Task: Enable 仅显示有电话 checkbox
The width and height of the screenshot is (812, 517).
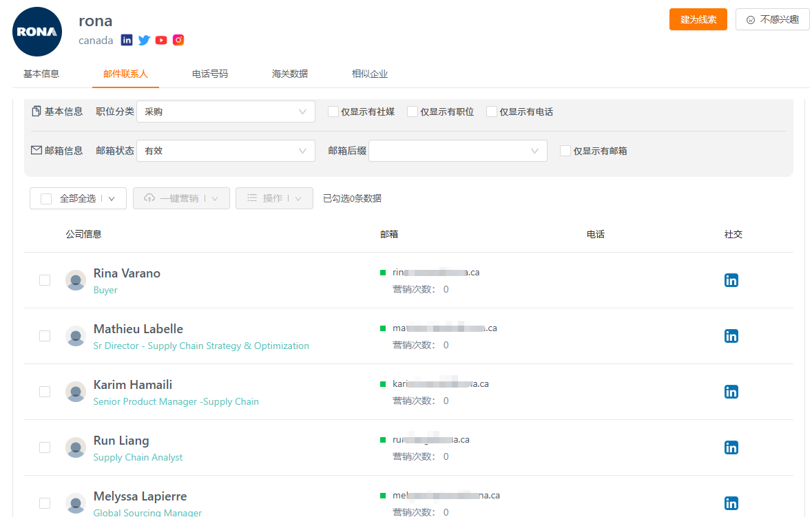Action: pos(492,112)
